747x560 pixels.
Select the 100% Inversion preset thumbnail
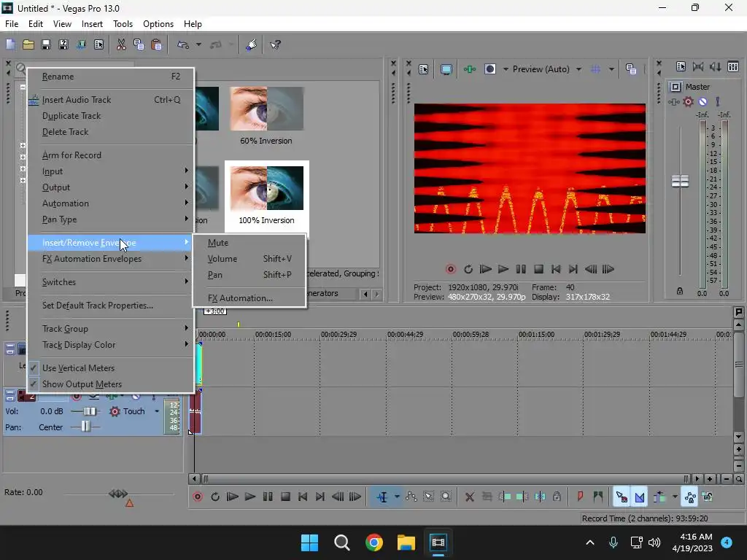coord(267,189)
